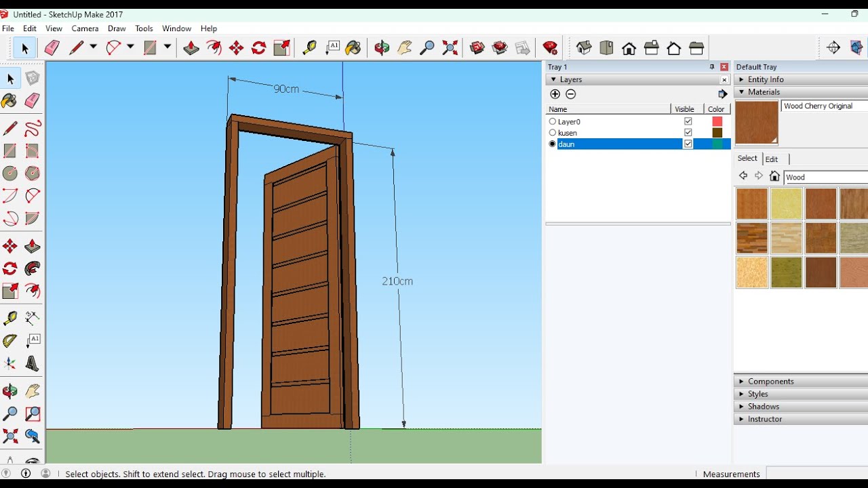Click the Zoom Extents tool in top toolbar
Image resolution: width=868 pixels, height=488 pixels.
coord(450,47)
